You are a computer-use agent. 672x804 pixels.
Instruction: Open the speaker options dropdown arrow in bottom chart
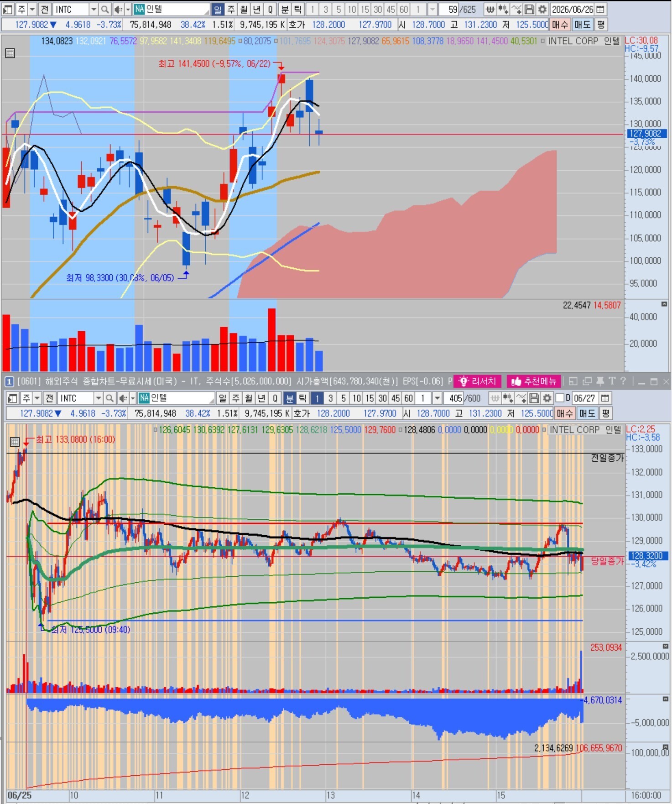coord(132,398)
